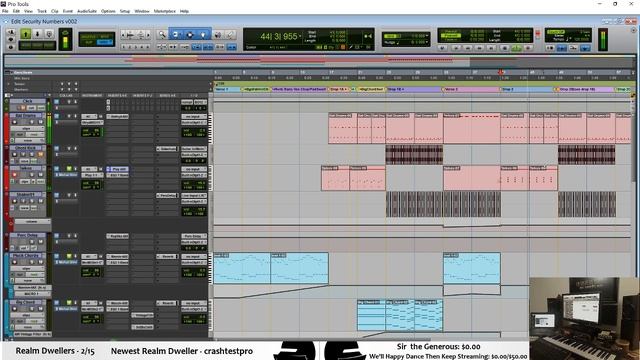Click Return to Zero transport button

(456, 48)
